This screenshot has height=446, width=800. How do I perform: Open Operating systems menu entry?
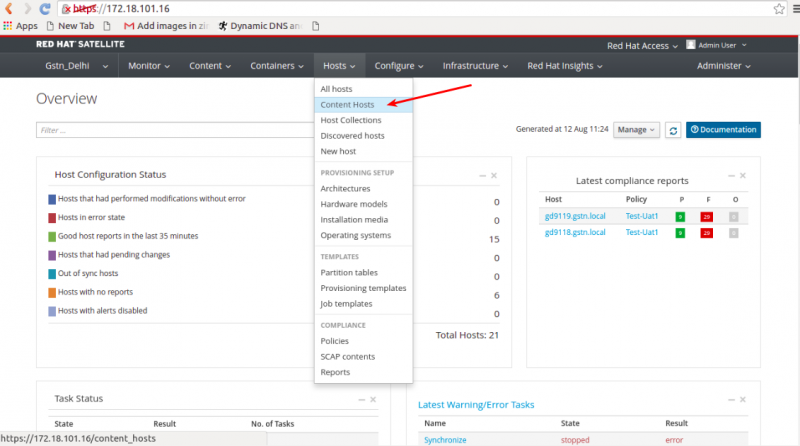click(363, 235)
